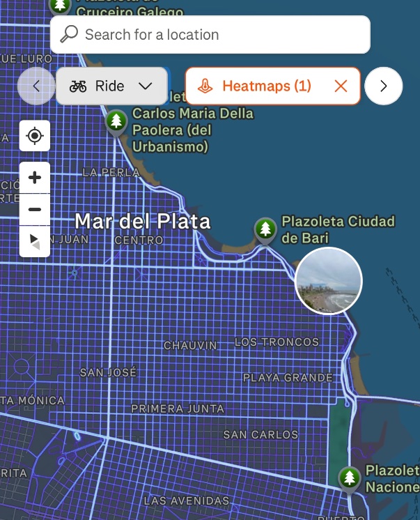Viewport: 420px width, 520px height.
Task: Select Cruceiro Galego park marker at top
Action: (x=60, y=7)
